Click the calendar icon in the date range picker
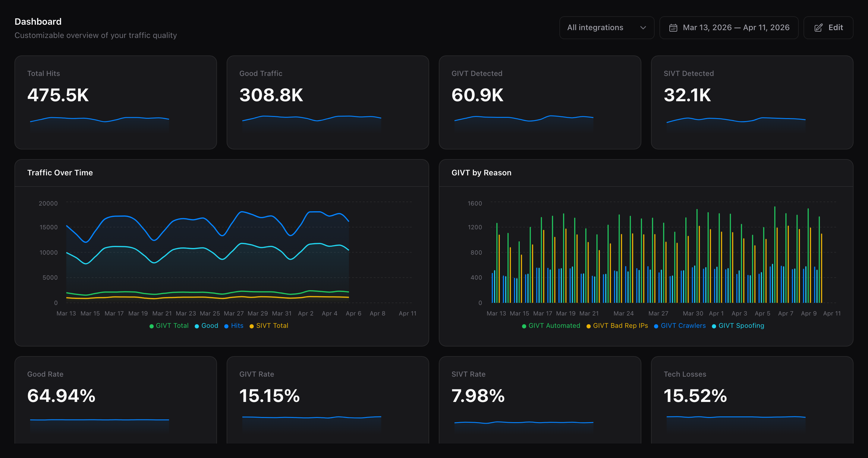 [673, 28]
